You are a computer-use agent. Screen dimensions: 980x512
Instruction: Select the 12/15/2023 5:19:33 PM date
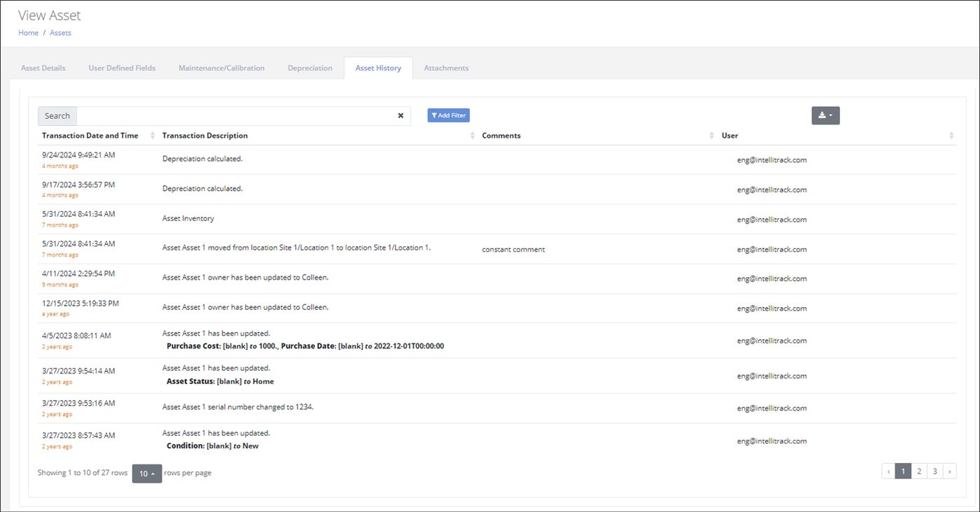(80, 304)
